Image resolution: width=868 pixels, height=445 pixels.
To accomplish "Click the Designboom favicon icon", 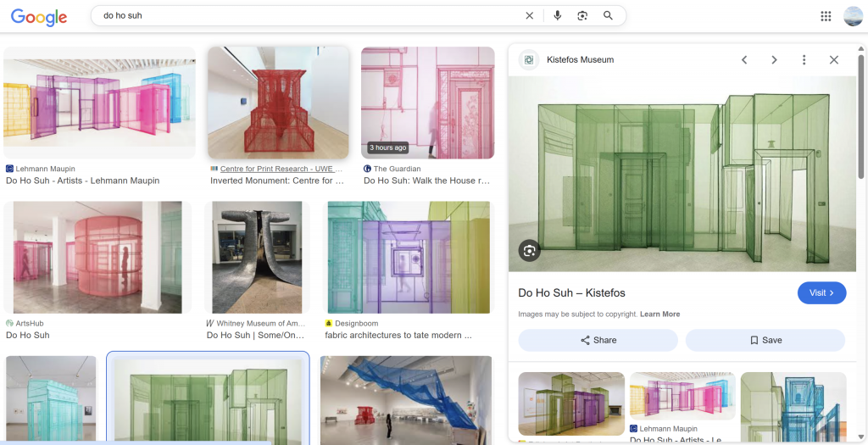I will (328, 323).
